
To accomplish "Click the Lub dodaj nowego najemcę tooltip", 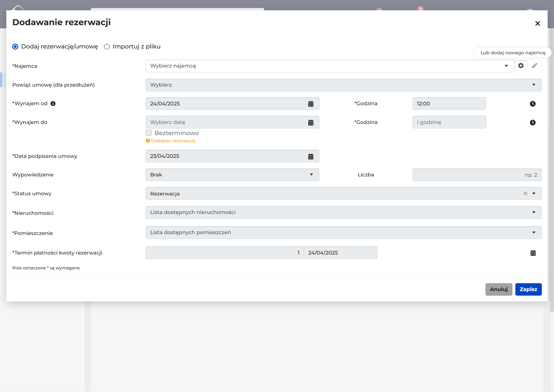I will click(x=513, y=53).
